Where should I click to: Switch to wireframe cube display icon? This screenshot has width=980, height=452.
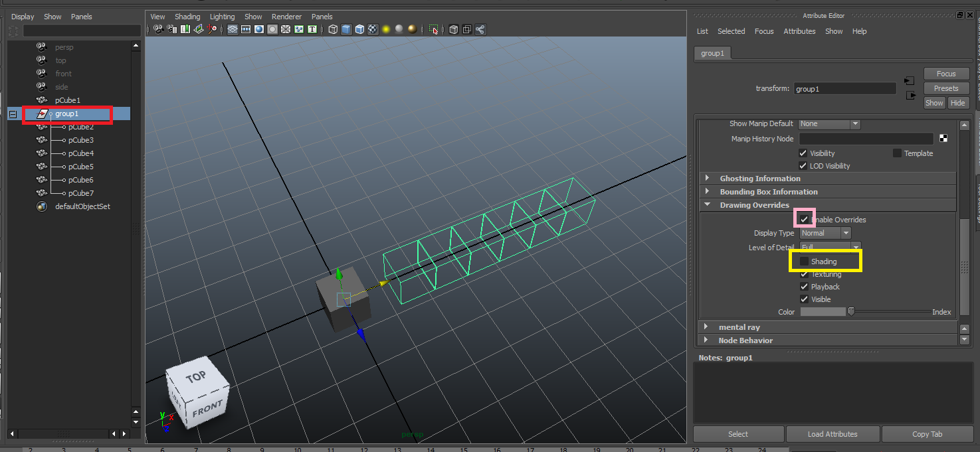tap(333, 29)
